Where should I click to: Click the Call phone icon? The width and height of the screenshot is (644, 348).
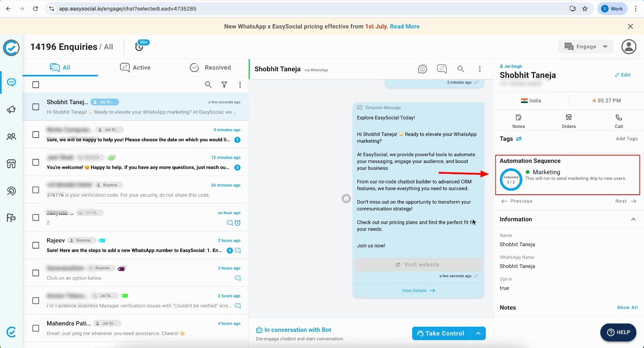coord(619,117)
